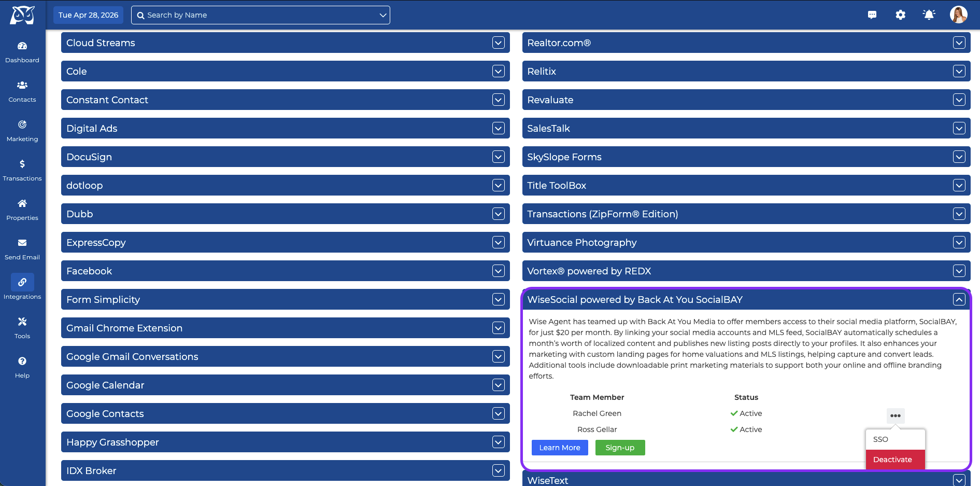Expand the Google Contacts panel
The width and height of the screenshot is (980, 486).
click(x=499, y=413)
